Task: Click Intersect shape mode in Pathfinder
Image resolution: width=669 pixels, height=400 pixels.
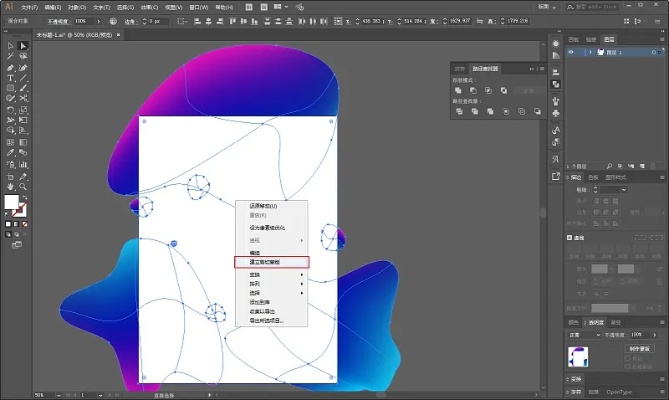Action: tap(488, 90)
